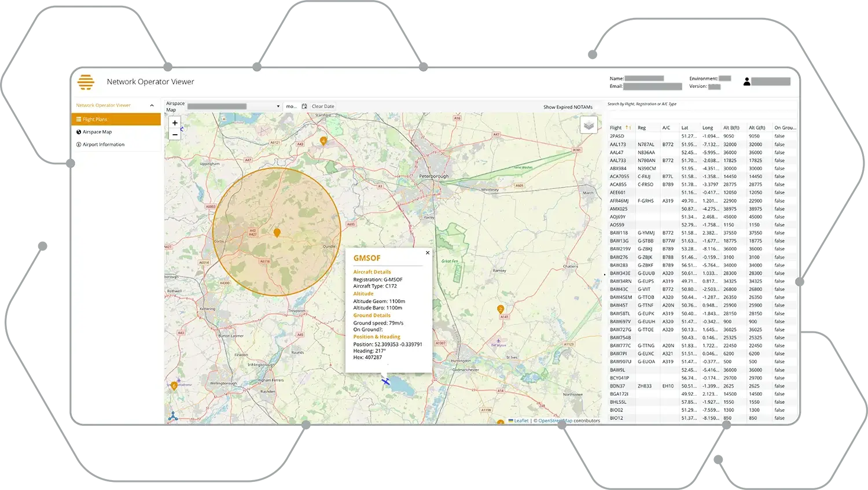Select Flight Plans in sidebar
Viewport: 868px width, 490px height.
pos(116,119)
